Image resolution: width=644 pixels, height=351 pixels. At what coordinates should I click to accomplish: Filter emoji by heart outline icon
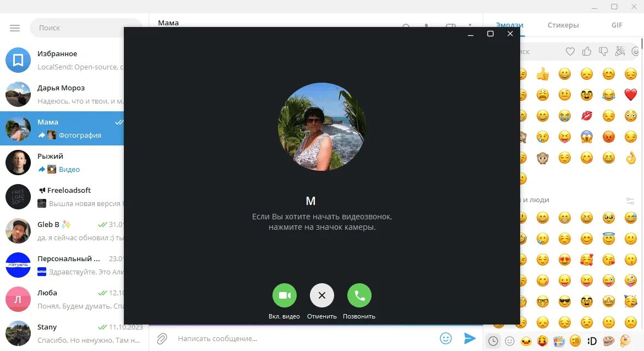pyautogui.click(x=570, y=51)
